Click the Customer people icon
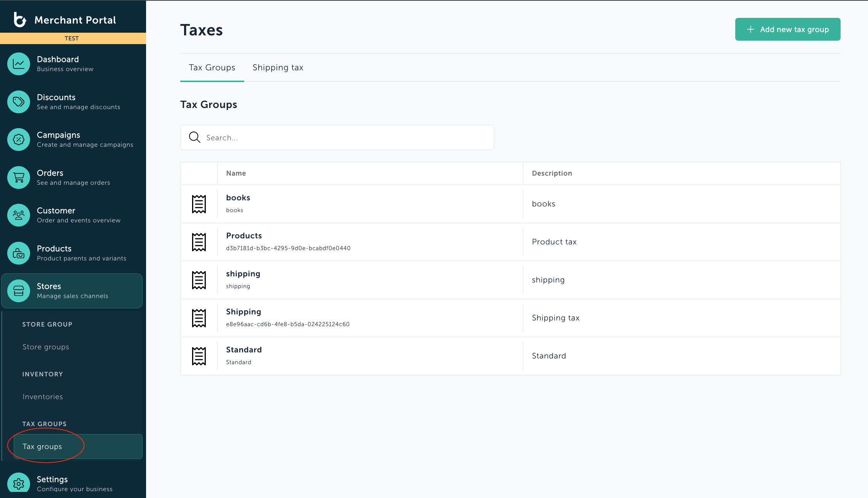This screenshot has width=868, height=498. pos(19,215)
